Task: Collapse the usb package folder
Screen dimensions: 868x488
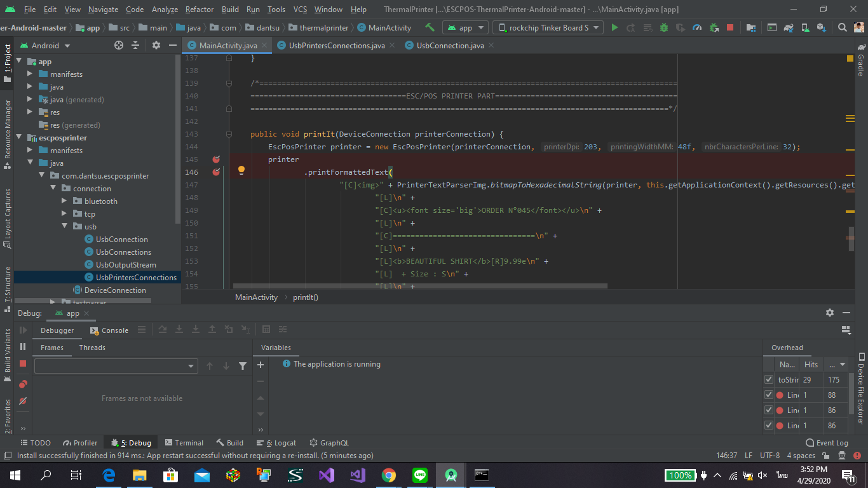Action: pos(65,226)
